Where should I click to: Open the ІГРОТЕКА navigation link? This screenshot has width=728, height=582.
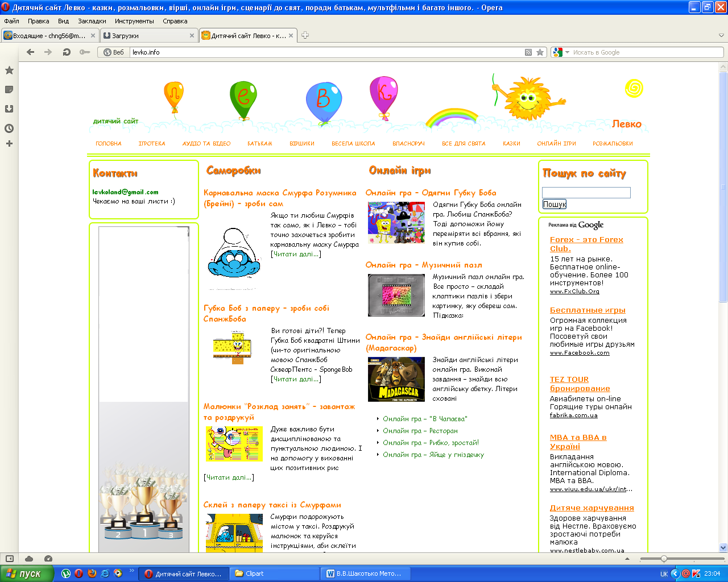pyautogui.click(x=152, y=144)
